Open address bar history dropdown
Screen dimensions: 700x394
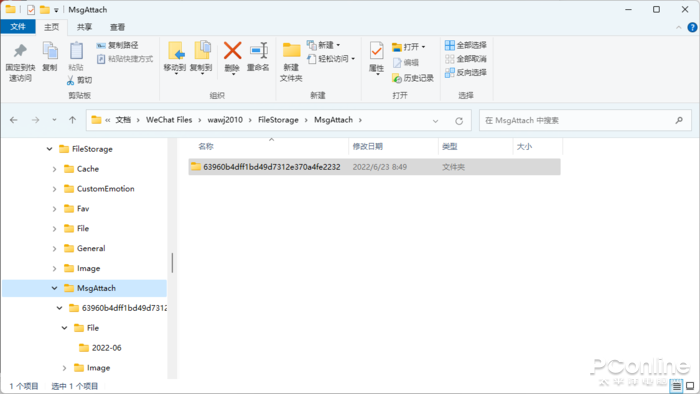pyautogui.click(x=435, y=121)
